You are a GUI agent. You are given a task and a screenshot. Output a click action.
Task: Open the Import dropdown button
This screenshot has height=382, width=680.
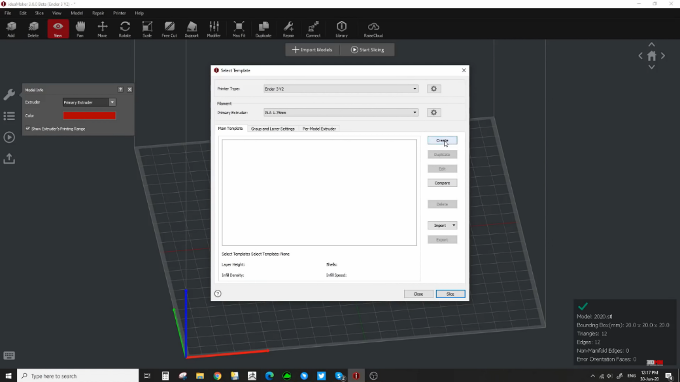[x=442, y=225]
